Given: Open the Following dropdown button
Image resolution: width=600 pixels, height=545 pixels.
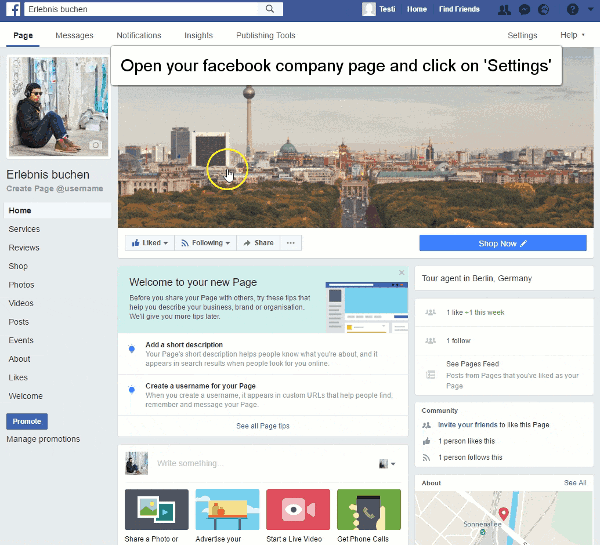Looking at the screenshot, I should click(x=205, y=243).
